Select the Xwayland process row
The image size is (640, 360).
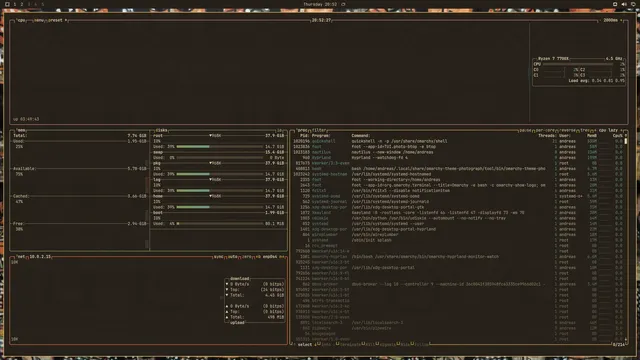[458, 213]
